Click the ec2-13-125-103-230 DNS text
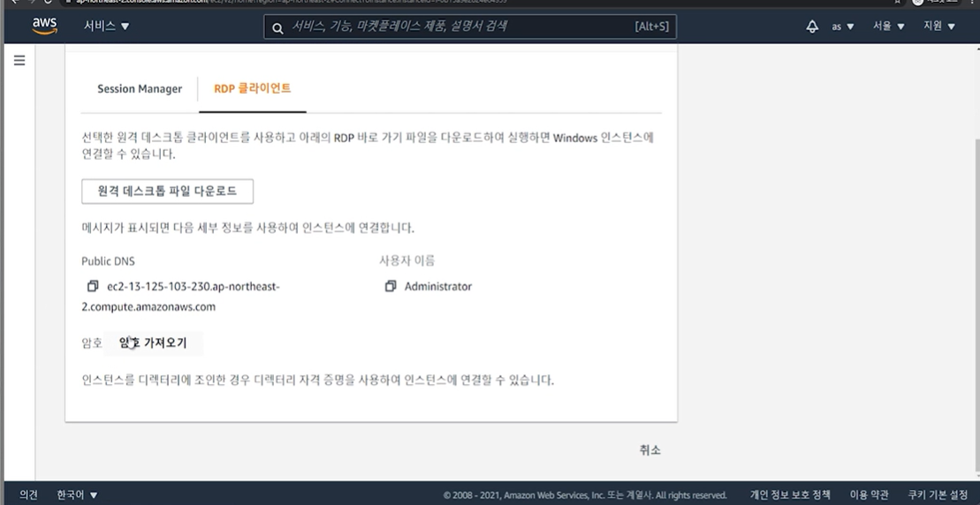Viewport: 980px width, 505px height. click(180, 297)
